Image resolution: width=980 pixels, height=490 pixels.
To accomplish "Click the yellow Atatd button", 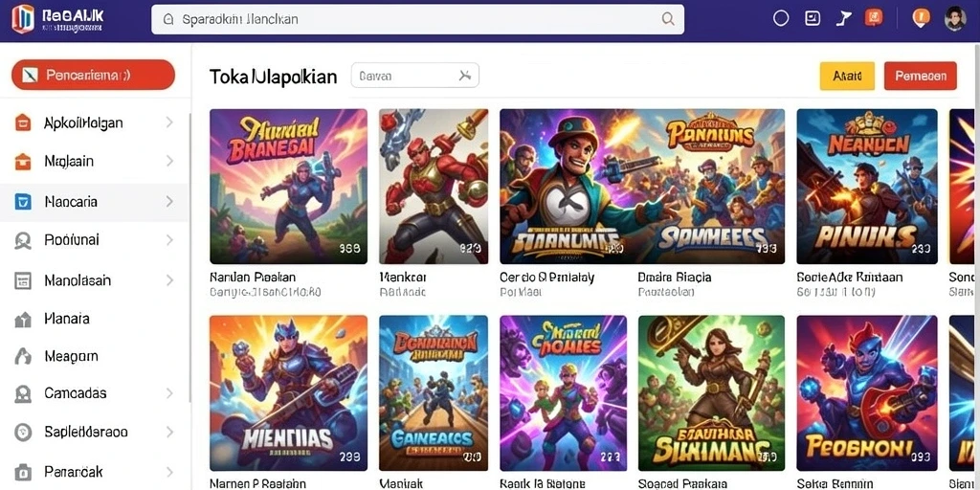I will [847, 77].
